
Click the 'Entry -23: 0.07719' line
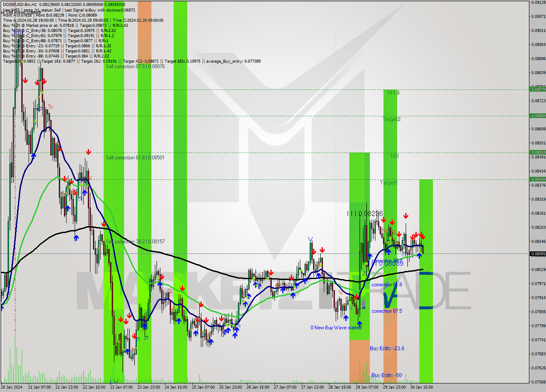click(57, 46)
